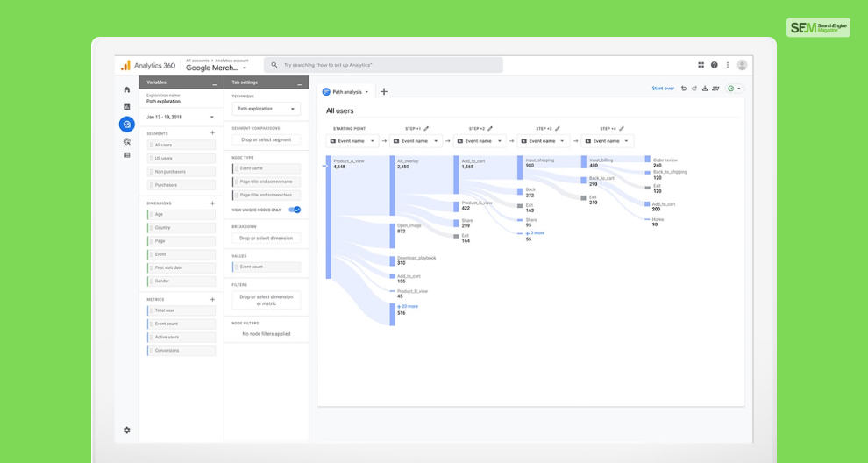Click Breakdown drop or select dimension box
Viewport: 868px width, 463px height.
pyautogui.click(x=267, y=239)
